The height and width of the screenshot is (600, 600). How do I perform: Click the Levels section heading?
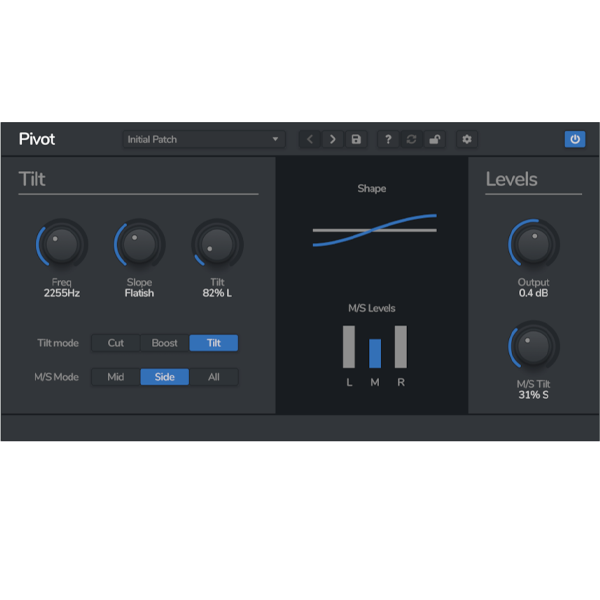(512, 179)
